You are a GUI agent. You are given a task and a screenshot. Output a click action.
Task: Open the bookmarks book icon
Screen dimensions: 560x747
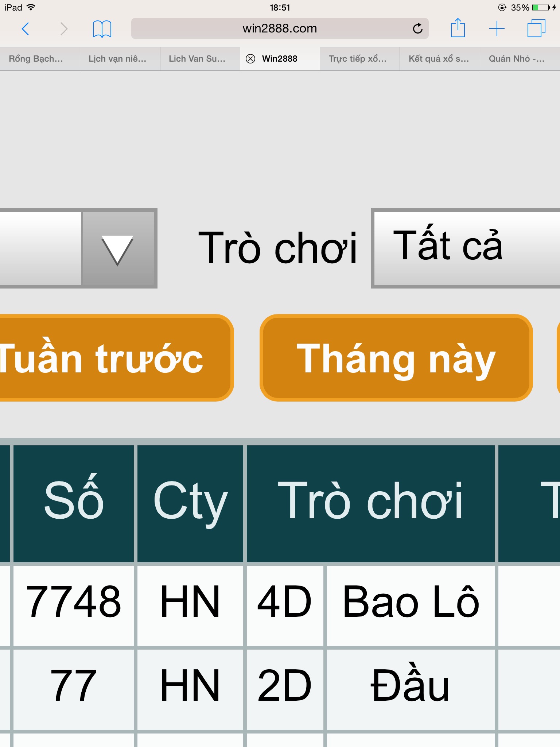pyautogui.click(x=102, y=29)
